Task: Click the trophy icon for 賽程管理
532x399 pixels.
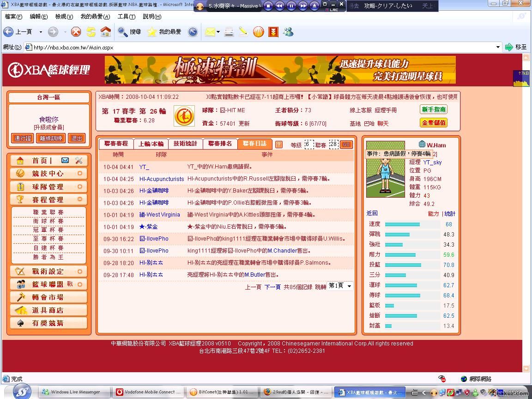Action: point(20,199)
